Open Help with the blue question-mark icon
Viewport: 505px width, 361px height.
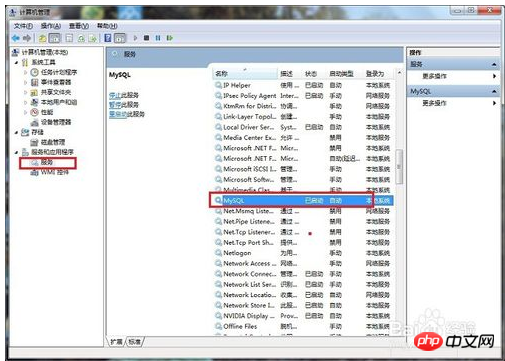[x=108, y=38]
